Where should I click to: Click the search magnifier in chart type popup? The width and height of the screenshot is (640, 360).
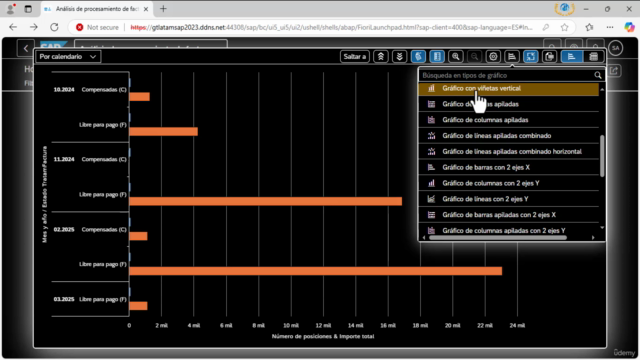(598, 76)
